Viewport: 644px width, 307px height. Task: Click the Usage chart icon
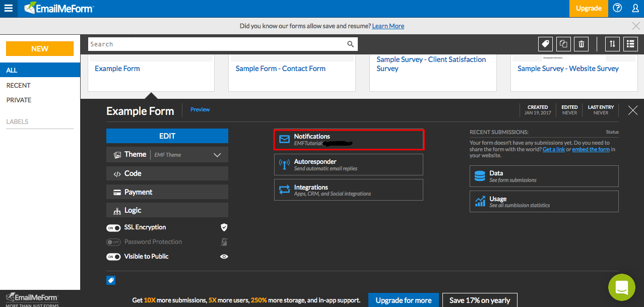(x=480, y=202)
